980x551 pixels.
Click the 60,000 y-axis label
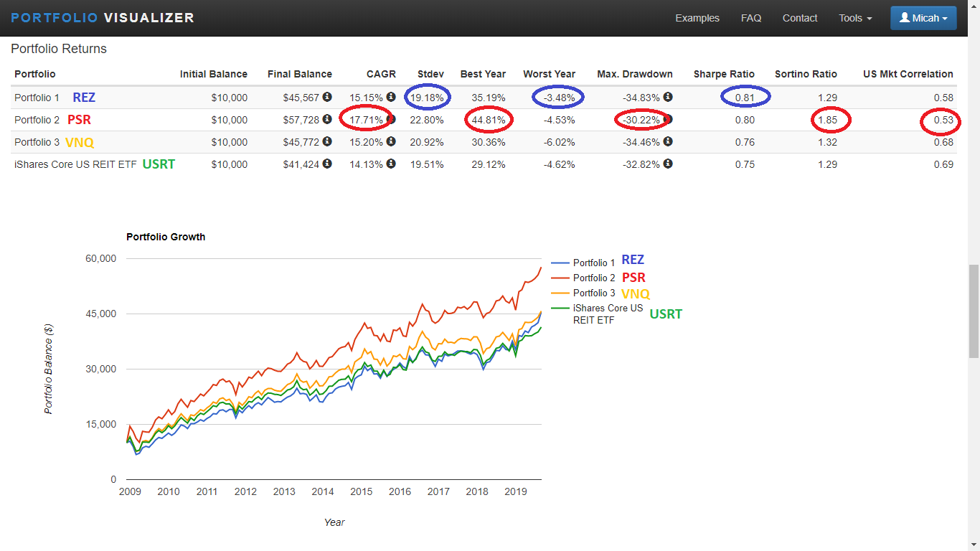coord(100,258)
